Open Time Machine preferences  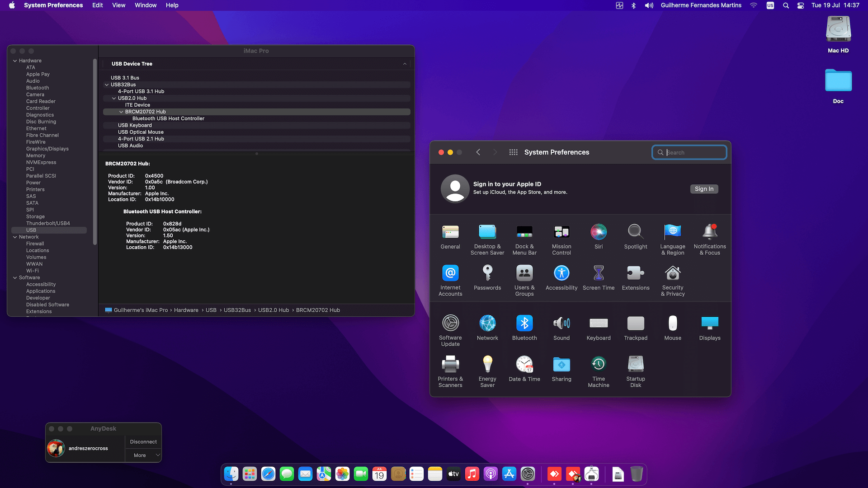599,372
